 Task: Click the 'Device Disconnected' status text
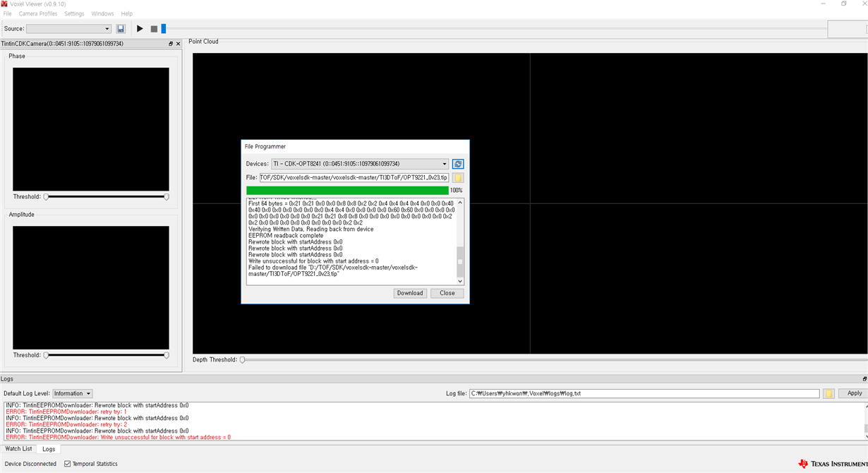[30, 464]
